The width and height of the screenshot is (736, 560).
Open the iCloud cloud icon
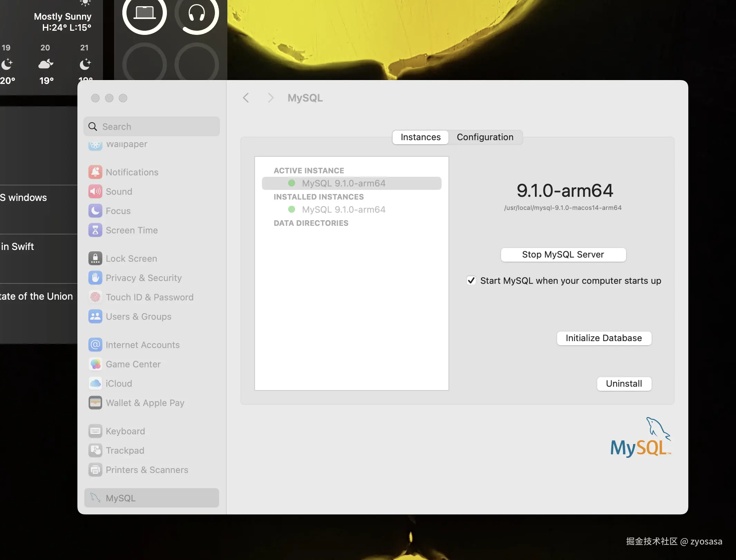(x=95, y=383)
